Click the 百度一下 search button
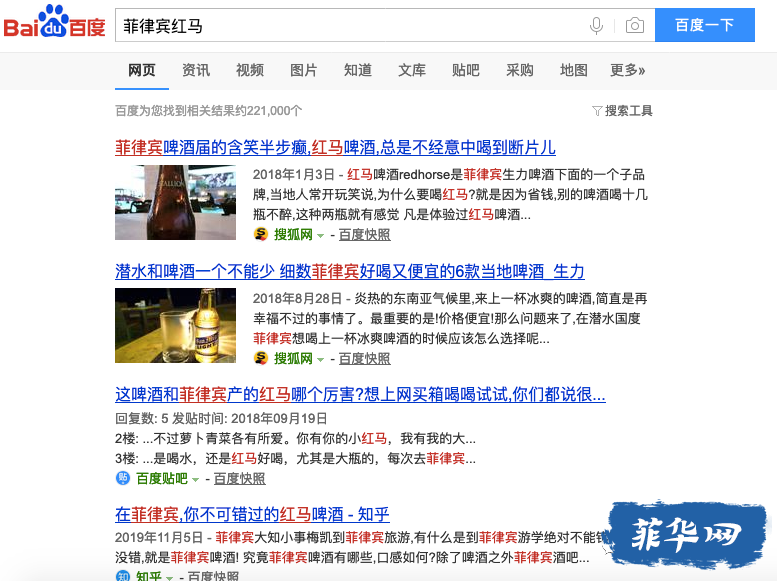 click(x=705, y=25)
